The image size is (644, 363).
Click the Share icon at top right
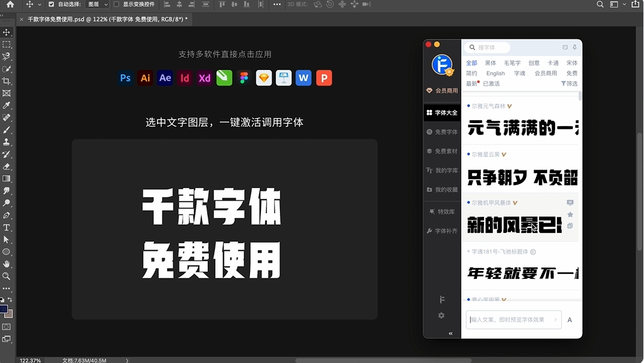click(636, 4)
